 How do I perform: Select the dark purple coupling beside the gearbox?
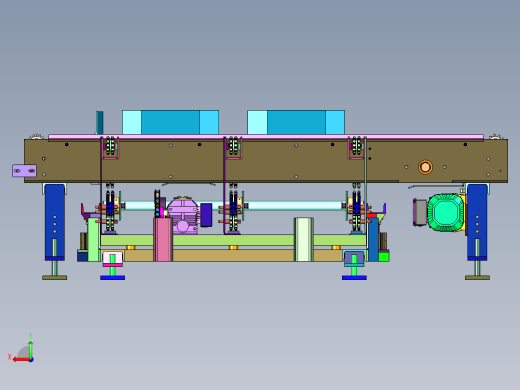coord(206,215)
